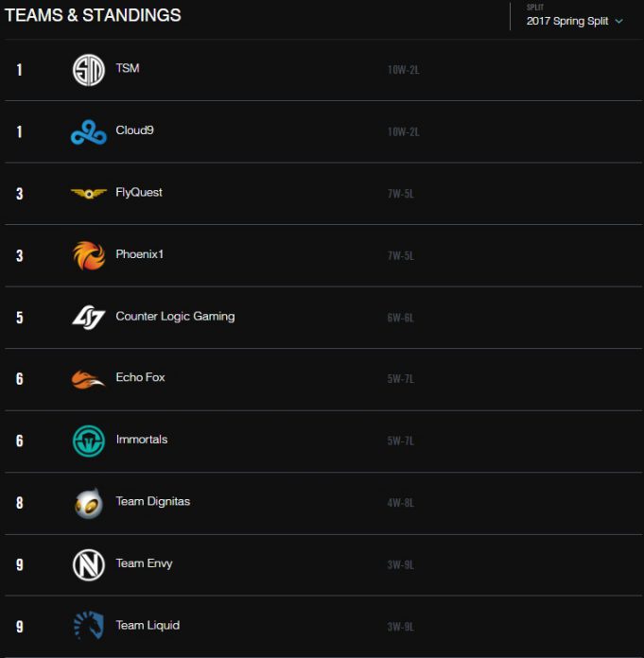Screen dimensions: 644x658
Task: Click FlyQuest's 7W-5L record
Action: tap(401, 194)
